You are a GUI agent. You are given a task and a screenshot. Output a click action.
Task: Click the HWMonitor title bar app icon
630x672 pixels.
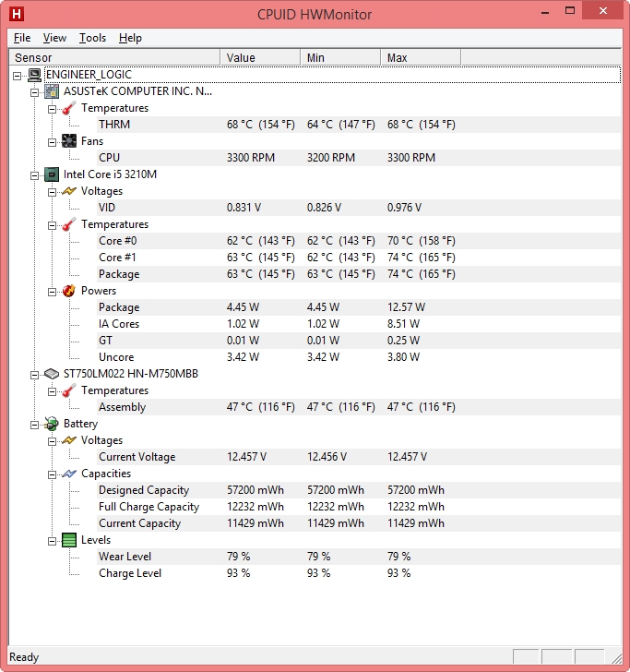(17, 15)
